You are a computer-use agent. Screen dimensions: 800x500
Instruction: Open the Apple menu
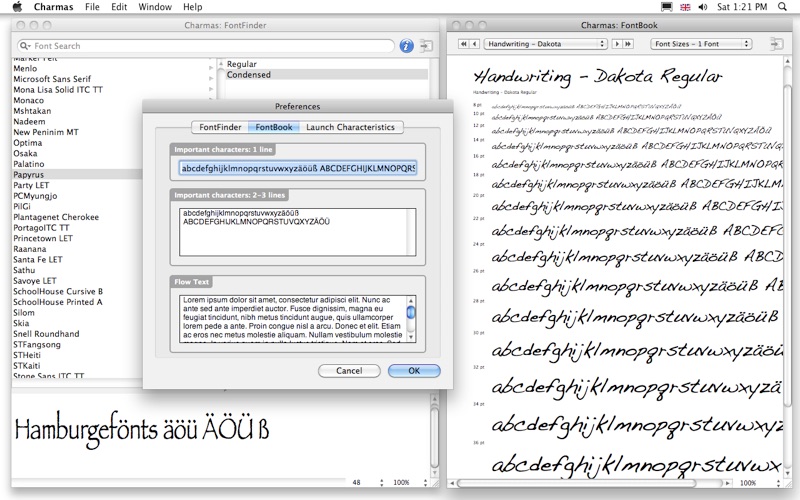tap(17, 7)
